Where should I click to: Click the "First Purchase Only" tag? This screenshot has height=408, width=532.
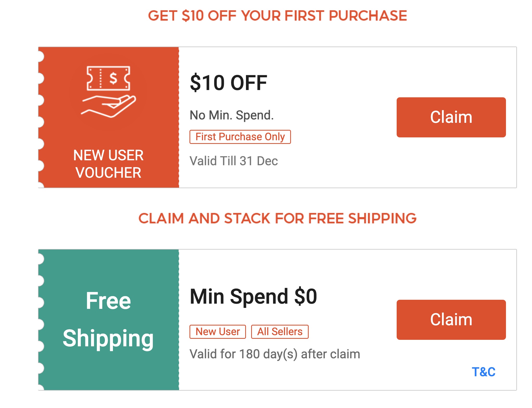pos(240,137)
